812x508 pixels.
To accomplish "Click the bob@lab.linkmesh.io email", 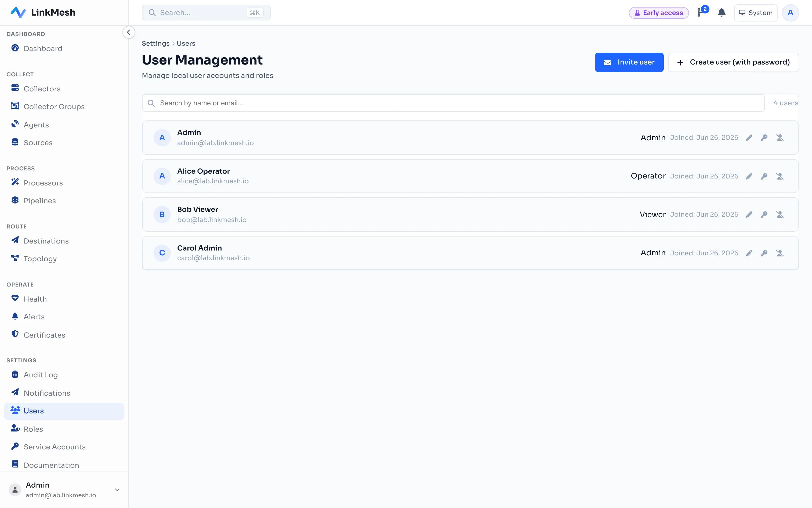I will coord(212,220).
